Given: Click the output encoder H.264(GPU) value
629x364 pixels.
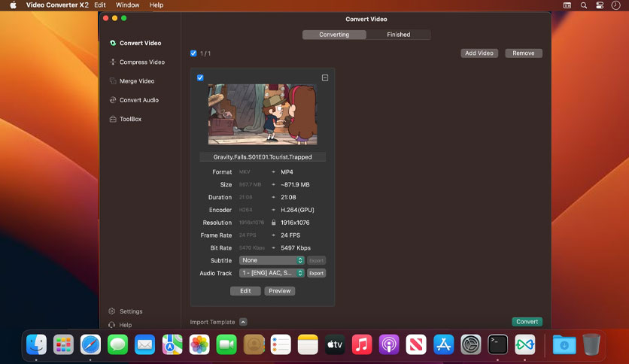Looking at the screenshot, I should (x=297, y=210).
